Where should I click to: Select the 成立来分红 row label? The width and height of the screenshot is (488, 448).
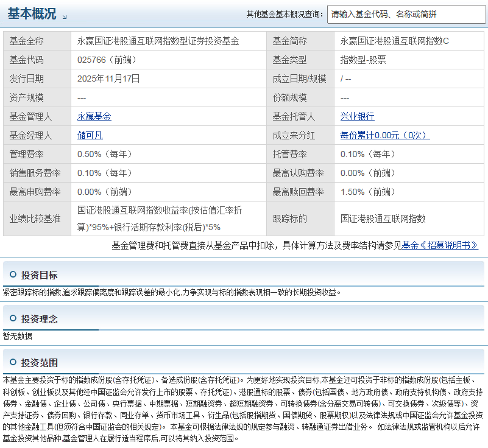294,135
